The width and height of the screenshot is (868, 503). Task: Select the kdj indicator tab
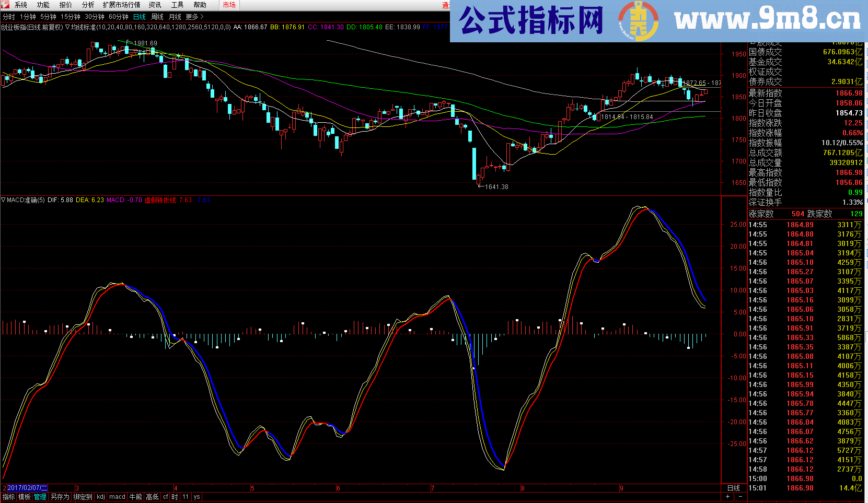[101, 497]
